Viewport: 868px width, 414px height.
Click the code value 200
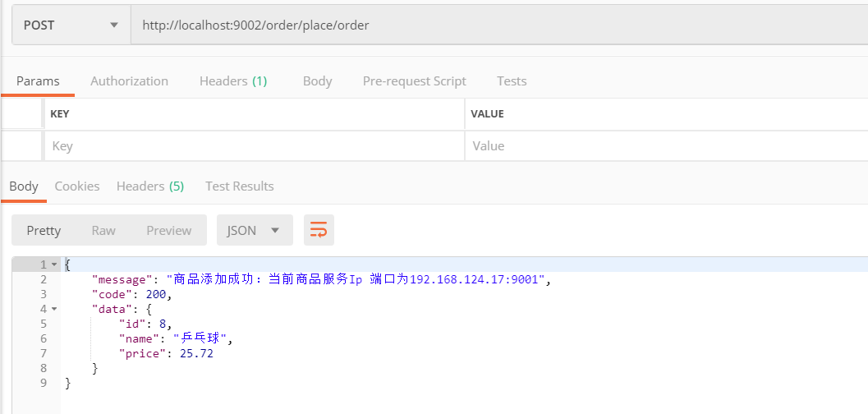pos(155,294)
